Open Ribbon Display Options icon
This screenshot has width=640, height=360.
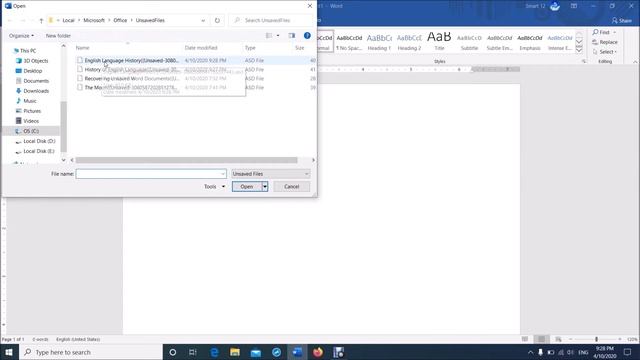tap(574, 6)
